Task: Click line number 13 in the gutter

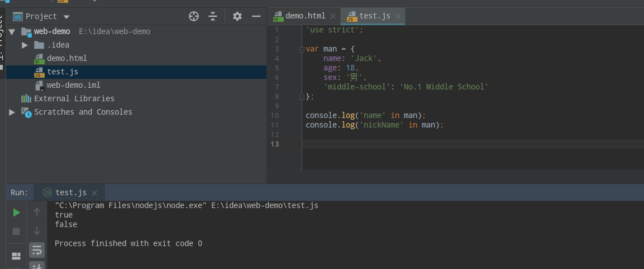Action: (x=275, y=144)
